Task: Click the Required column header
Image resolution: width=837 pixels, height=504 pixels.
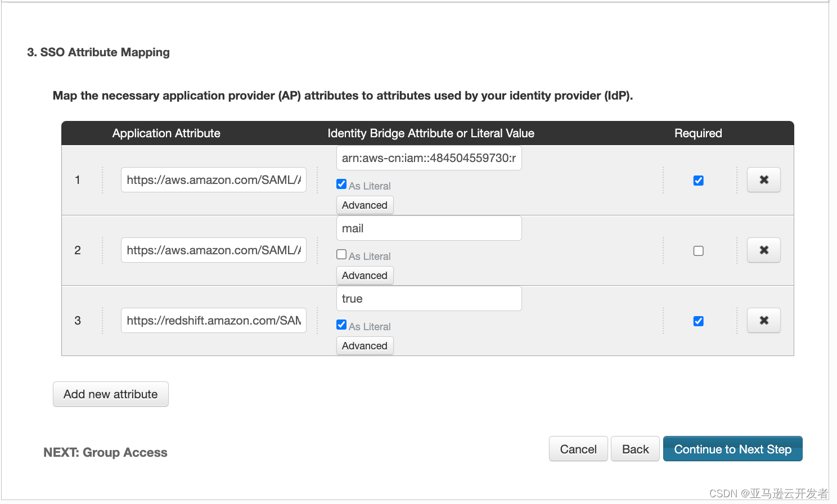Action: point(698,133)
